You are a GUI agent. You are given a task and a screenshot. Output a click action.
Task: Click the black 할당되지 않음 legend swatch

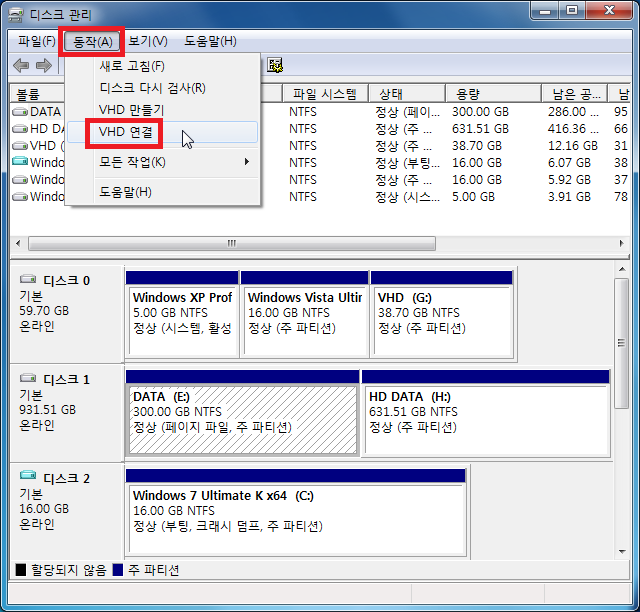click(x=21, y=570)
